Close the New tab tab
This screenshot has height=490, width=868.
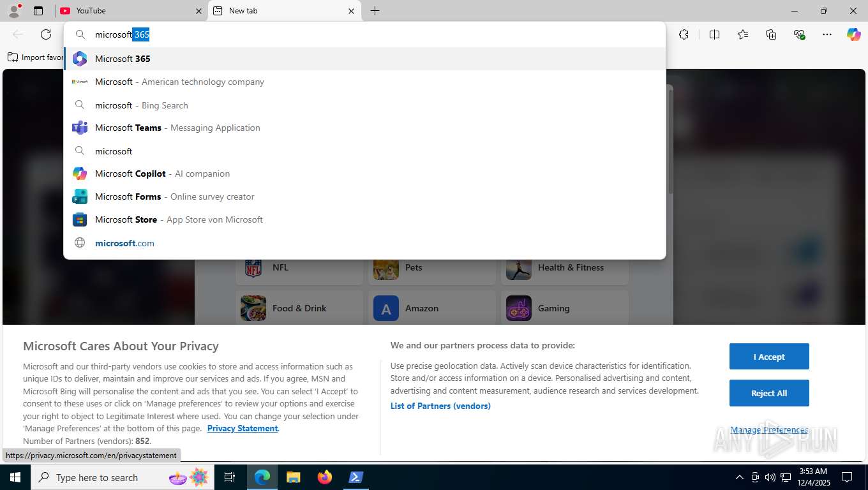click(x=351, y=11)
